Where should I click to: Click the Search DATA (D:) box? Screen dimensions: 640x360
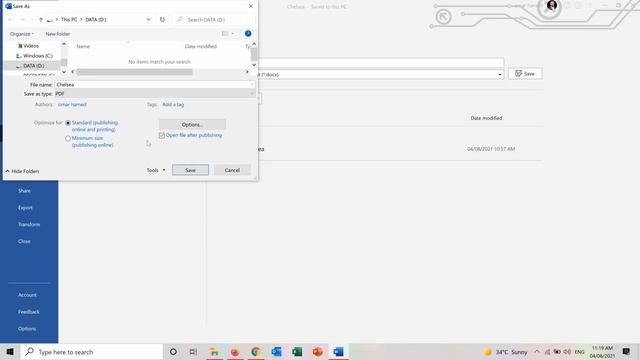tap(214, 20)
